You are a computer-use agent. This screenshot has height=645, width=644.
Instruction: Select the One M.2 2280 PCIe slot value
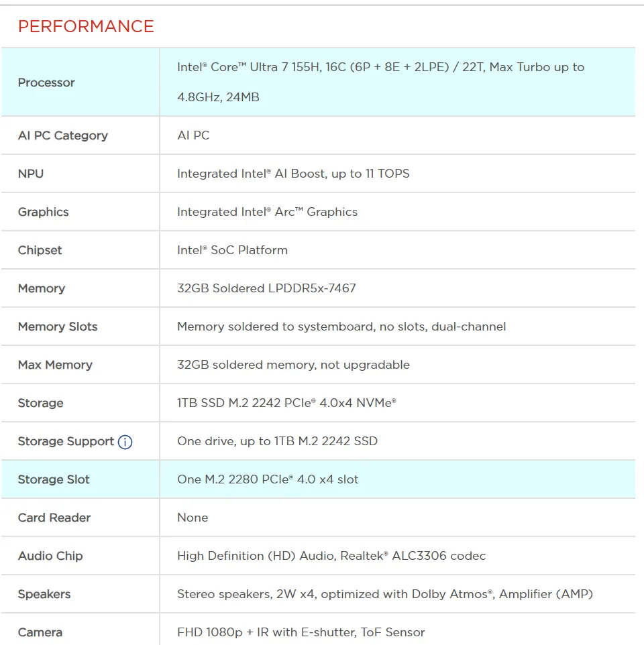(268, 479)
